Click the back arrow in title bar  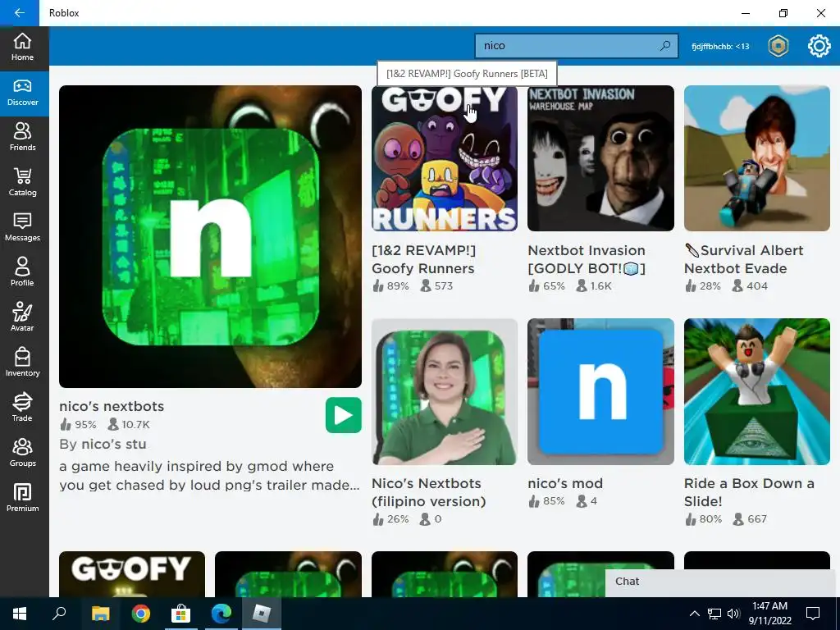[x=20, y=13]
